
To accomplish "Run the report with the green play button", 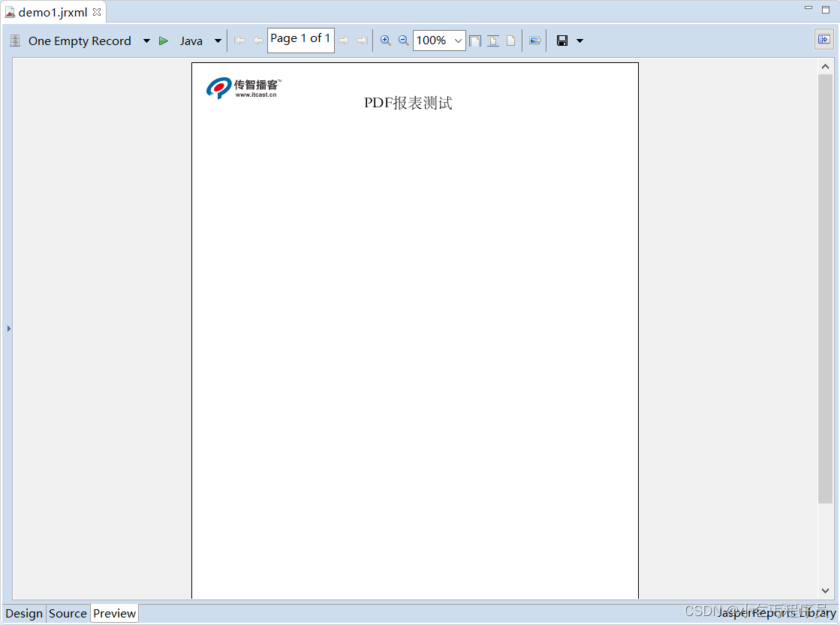I will tap(164, 41).
